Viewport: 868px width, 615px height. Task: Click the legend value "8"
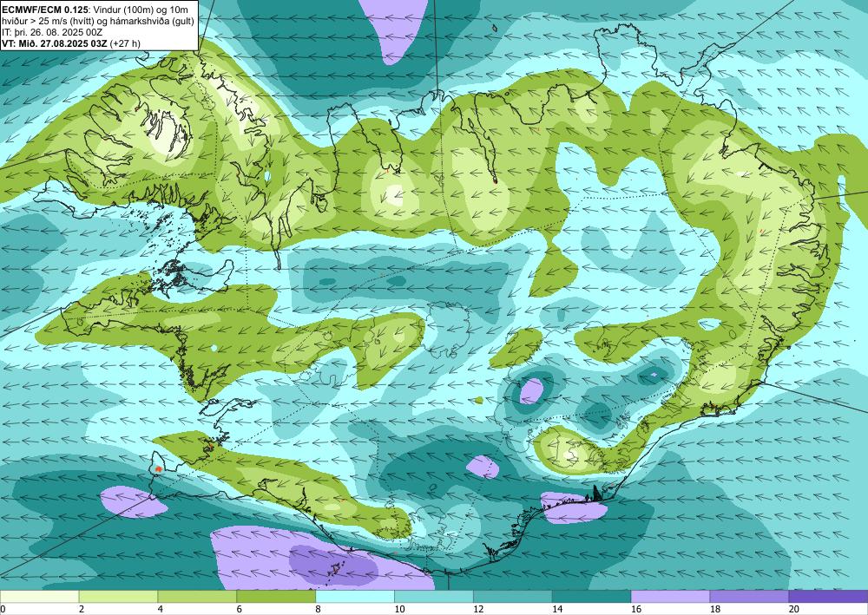(319, 609)
